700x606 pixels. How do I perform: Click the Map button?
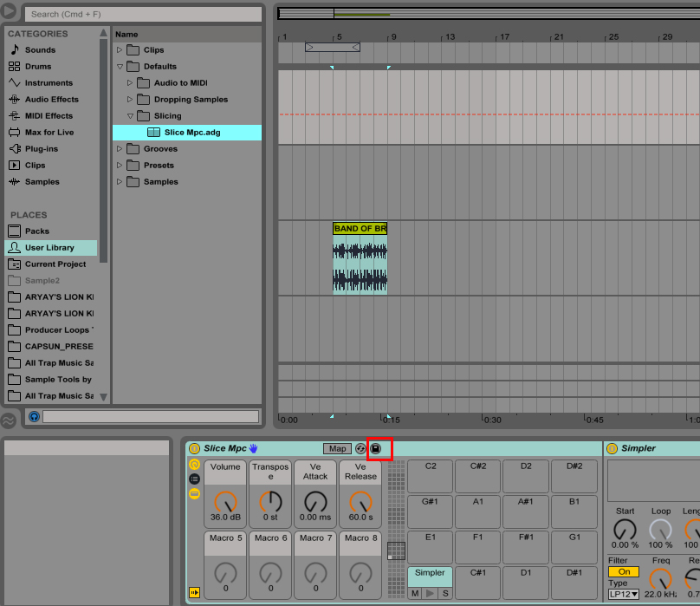click(337, 448)
